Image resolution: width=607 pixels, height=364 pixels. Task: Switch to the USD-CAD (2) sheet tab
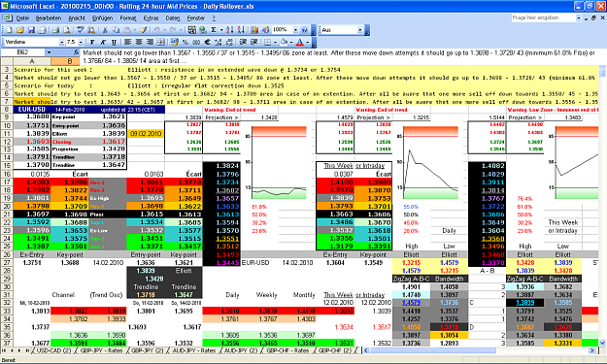point(53,350)
